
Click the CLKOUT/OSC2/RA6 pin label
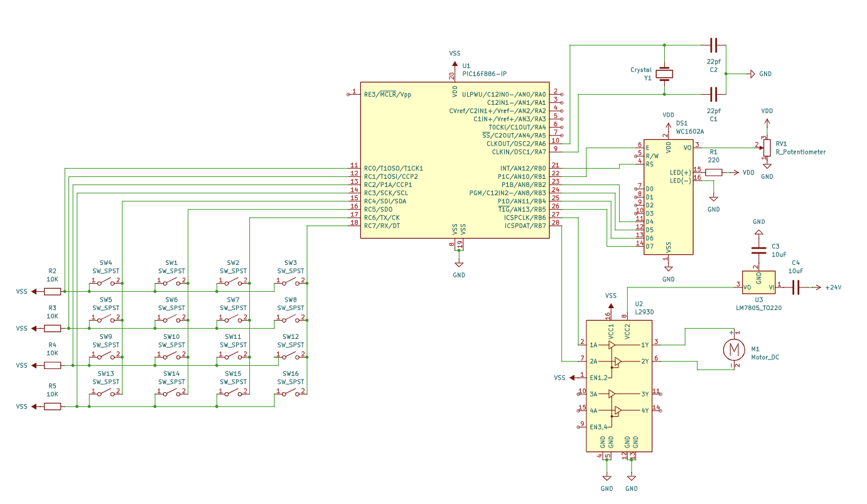pos(517,143)
